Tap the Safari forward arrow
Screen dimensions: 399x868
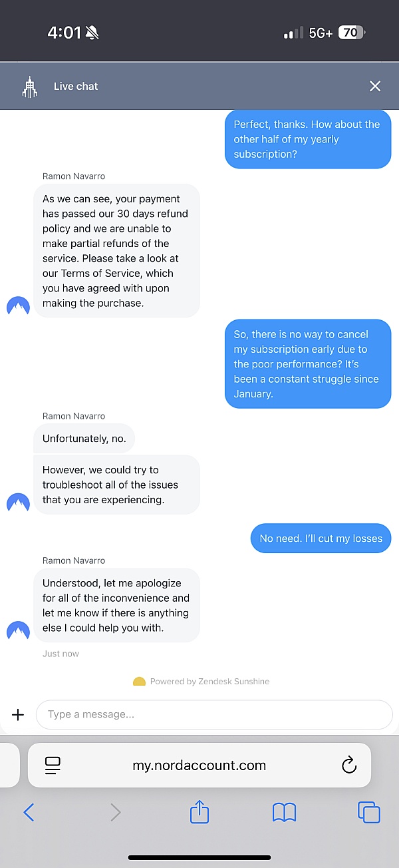115,812
